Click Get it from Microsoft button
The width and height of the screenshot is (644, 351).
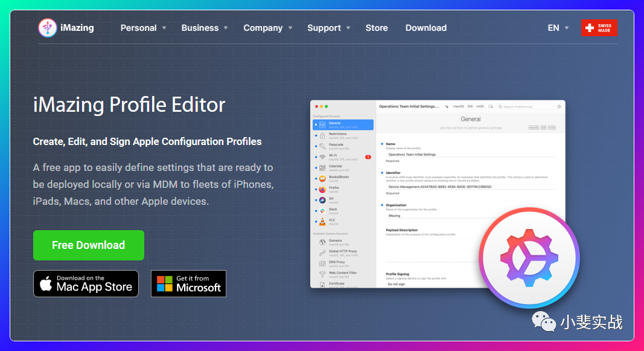pos(188,283)
